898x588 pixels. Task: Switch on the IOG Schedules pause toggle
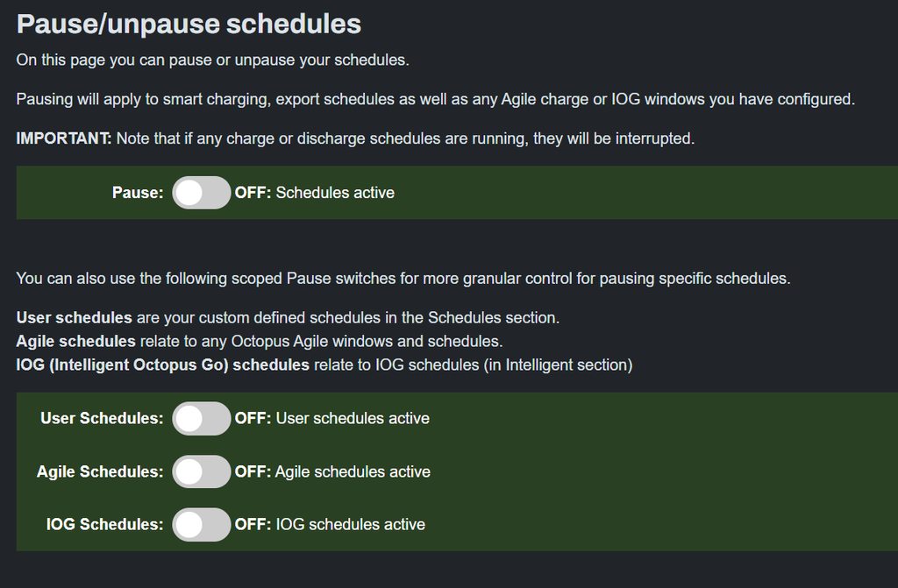tap(201, 525)
